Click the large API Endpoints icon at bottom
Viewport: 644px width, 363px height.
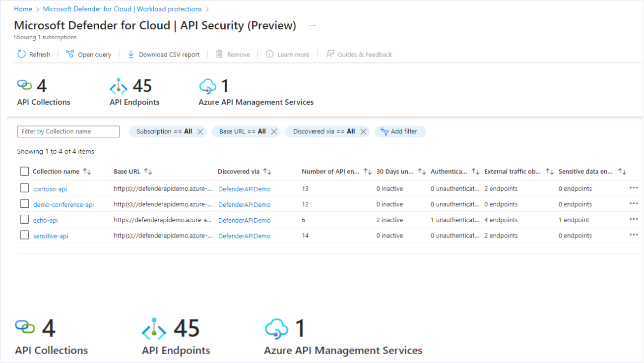click(154, 328)
